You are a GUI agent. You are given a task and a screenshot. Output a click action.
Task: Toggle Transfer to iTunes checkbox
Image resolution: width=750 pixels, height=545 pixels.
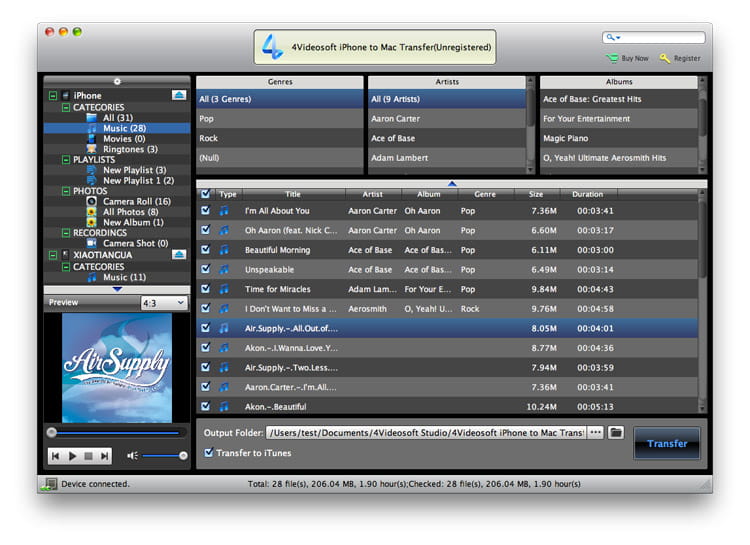(x=209, y=452)
